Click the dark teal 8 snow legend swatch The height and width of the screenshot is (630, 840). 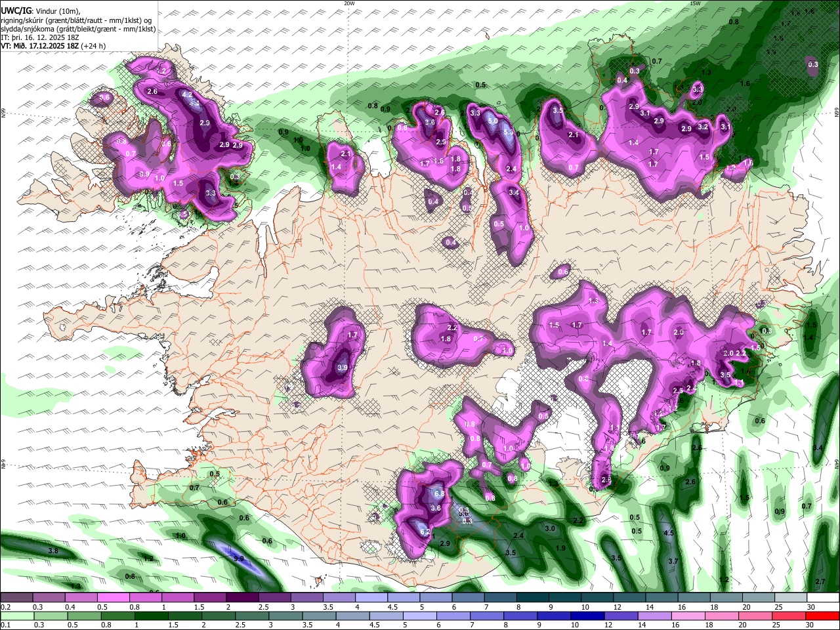click(x=533, y=598)
